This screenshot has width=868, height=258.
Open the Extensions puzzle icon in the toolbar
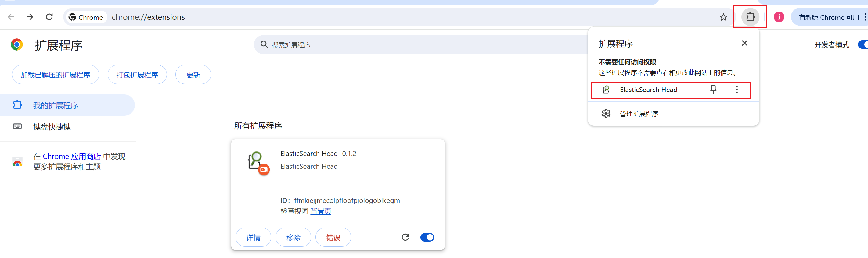tap(751, 16)
